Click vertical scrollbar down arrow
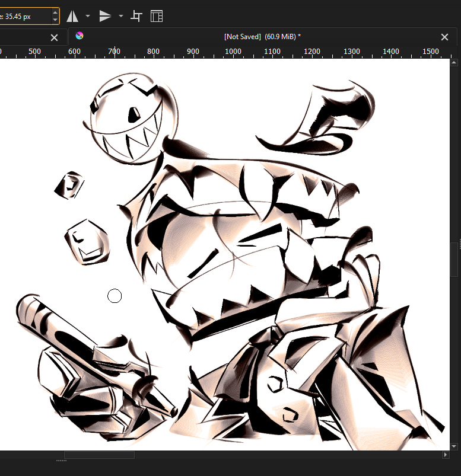Image resolution: width=461 pixels, height=476 pixels. (x=454, y=446)
